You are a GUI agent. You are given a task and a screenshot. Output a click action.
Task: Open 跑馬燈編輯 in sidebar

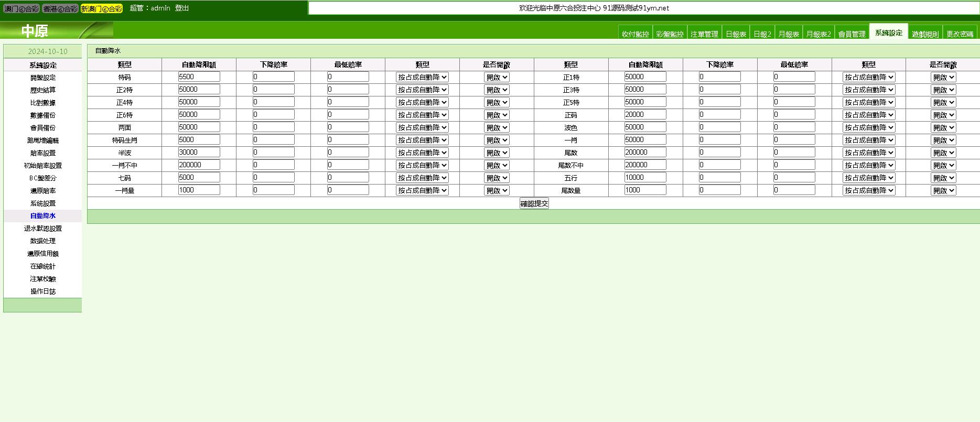click(x=42, y=140)
